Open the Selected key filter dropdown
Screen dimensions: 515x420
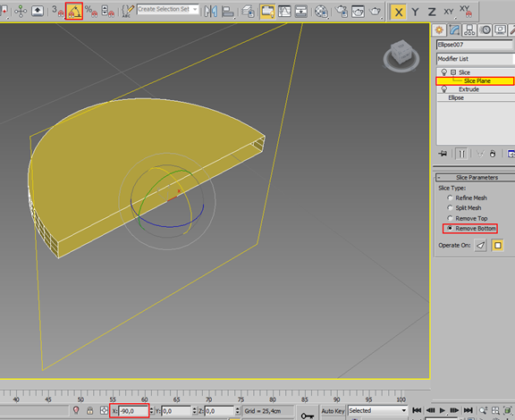[x=377, y=410]
